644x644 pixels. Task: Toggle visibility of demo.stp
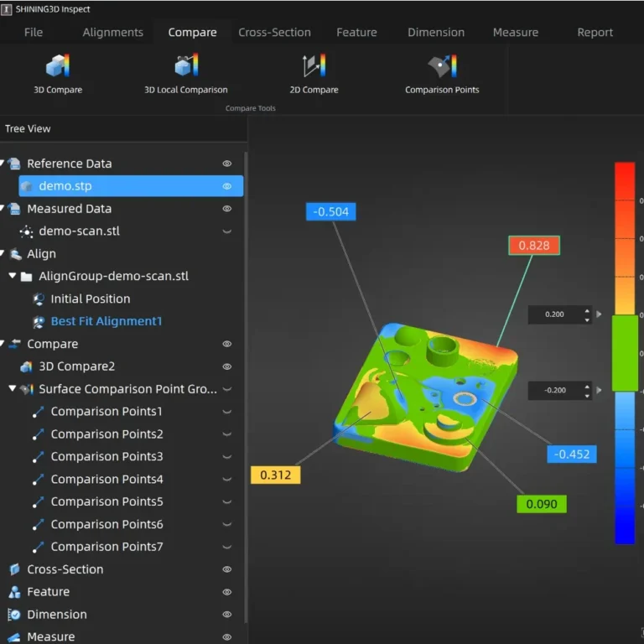[226, 186]
